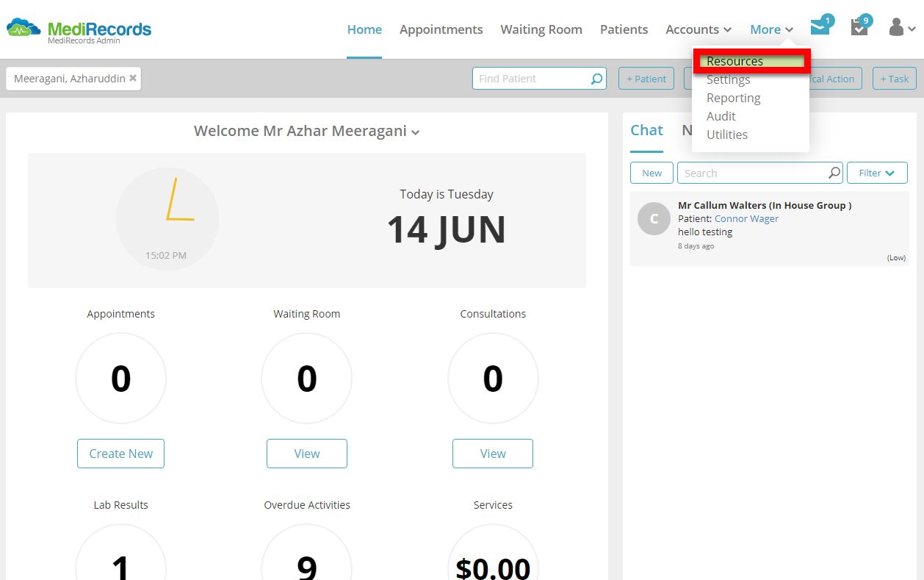Screen dimensions: 924x580
Task: Click the Consultations count circle showing 0
Action: point(493,379)
